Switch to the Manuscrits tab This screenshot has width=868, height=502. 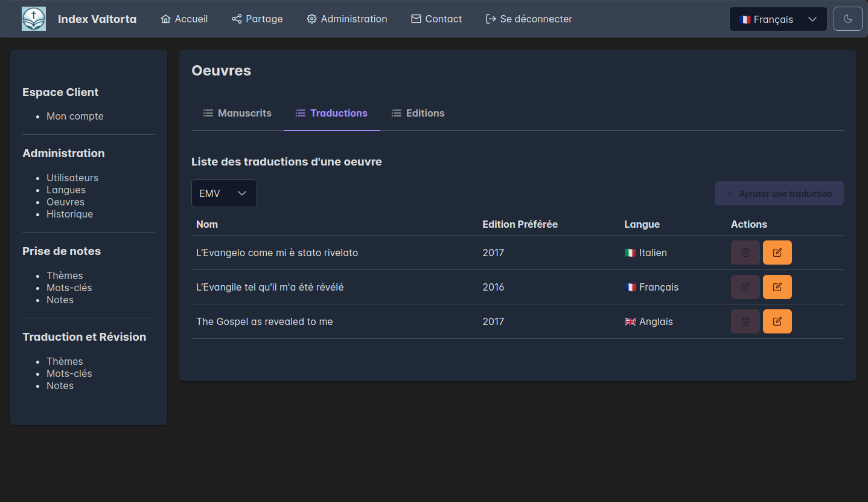click(x=237, y=113)
